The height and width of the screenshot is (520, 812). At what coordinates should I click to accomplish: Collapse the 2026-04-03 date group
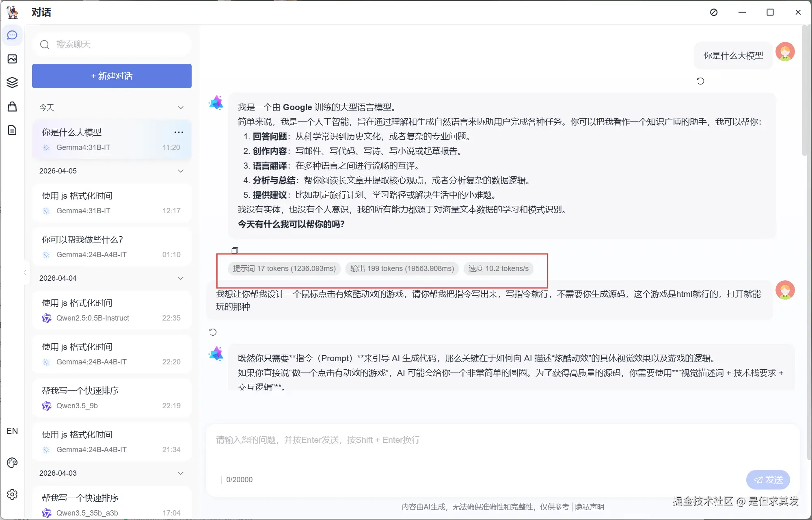pyautogui.click(x=181, y=473)
